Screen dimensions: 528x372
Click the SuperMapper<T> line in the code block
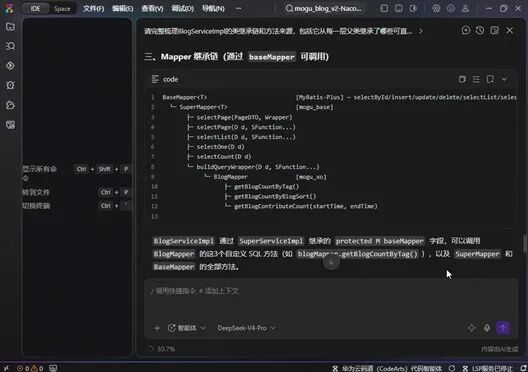point(203,107)
